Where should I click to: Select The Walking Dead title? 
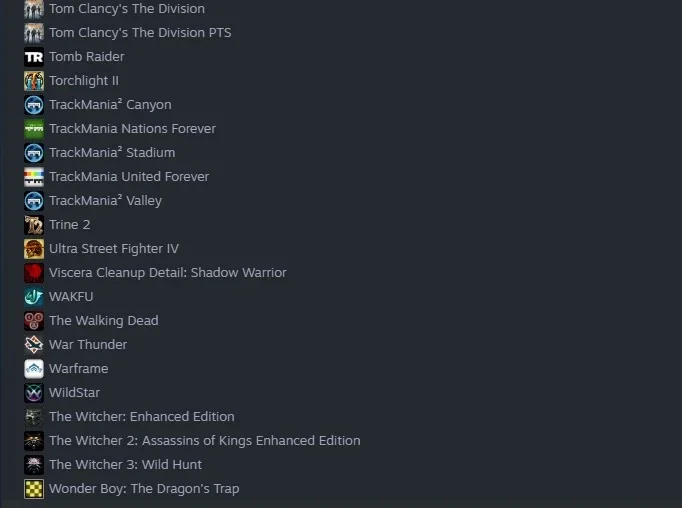click(104, 321)
